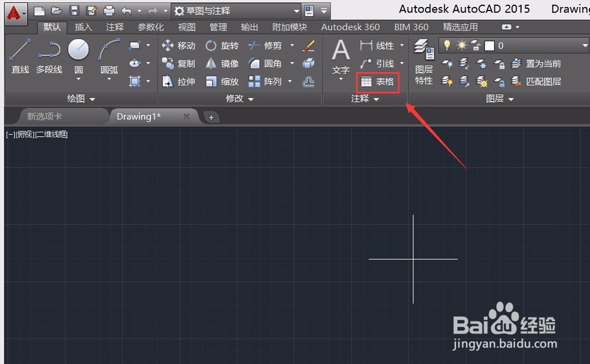The height and width of the screenshot is (364, 590).
Task: Choose the Rectangle draw tool
Action: [135, 45]
